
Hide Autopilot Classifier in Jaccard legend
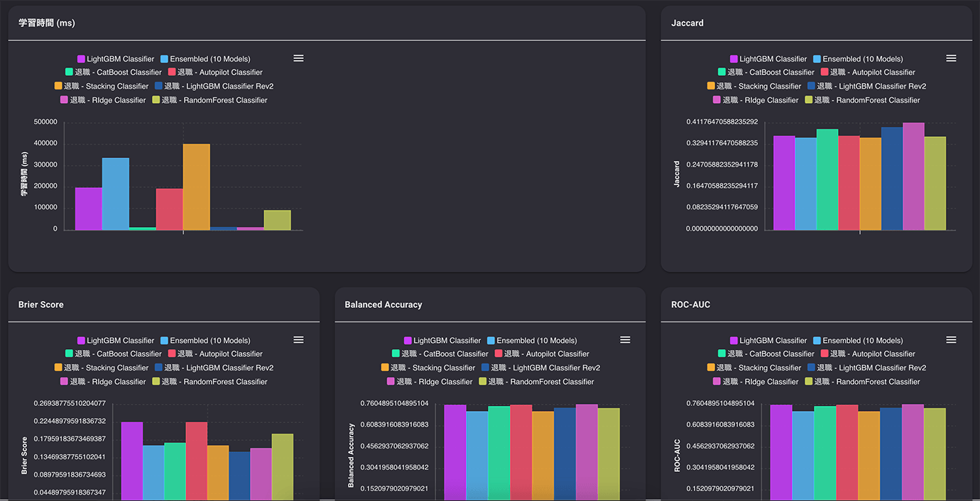point(868,72)
